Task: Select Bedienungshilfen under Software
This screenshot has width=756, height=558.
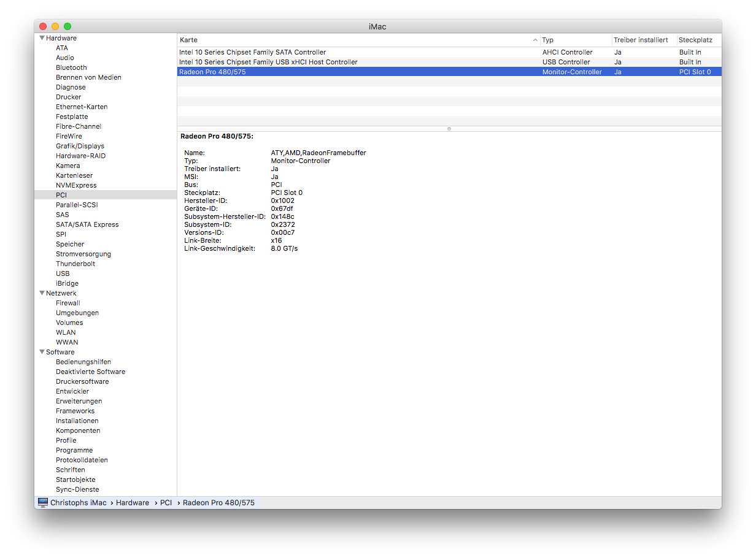Action: 83,362
